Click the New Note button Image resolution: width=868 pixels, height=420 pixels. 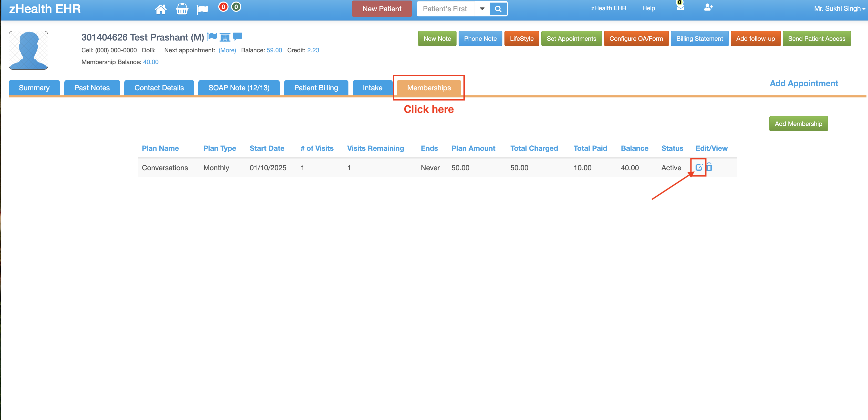(x=437, y=38)
